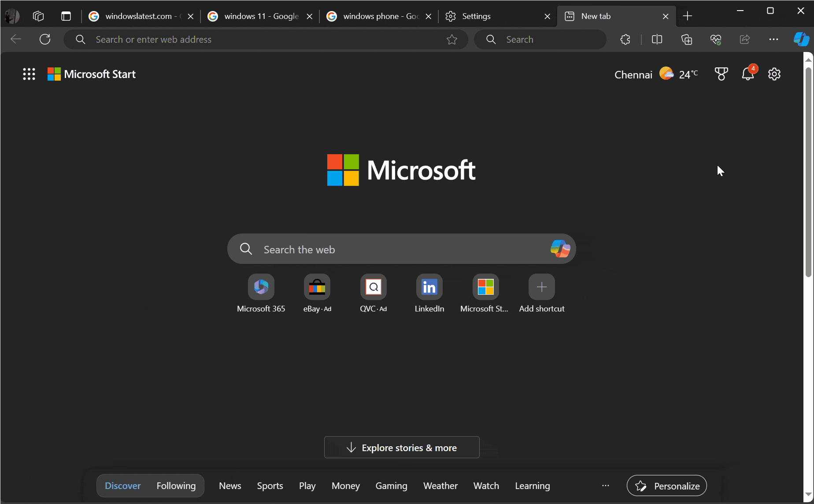Toggle split screen view
The height and width of the screenshot is (504, 814).
[657, 40]
